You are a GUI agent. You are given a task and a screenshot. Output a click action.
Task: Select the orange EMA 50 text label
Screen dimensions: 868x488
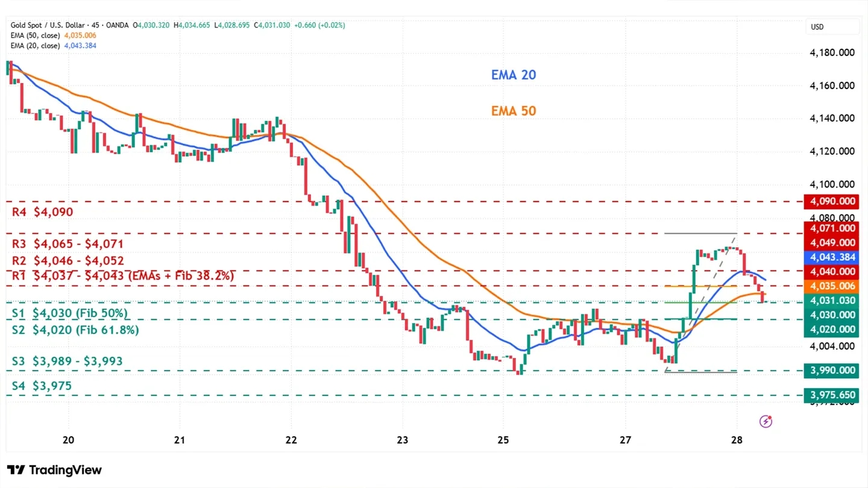pos(514,111)
